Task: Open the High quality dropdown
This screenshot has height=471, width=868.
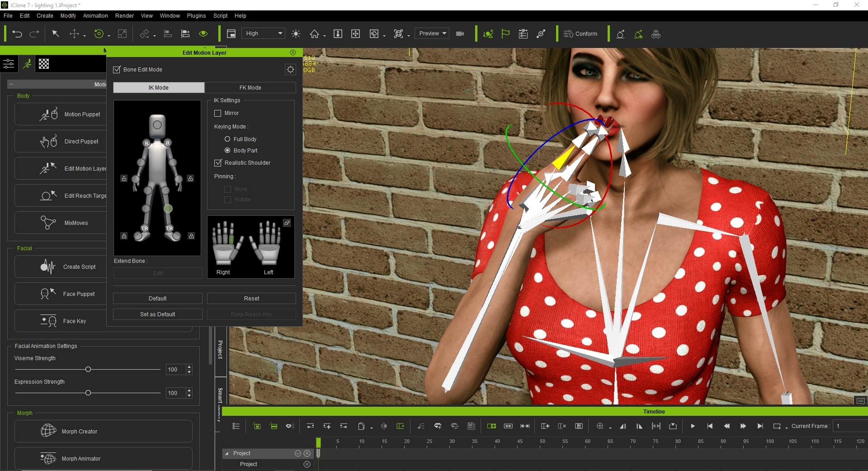Action: pos(263,33)
